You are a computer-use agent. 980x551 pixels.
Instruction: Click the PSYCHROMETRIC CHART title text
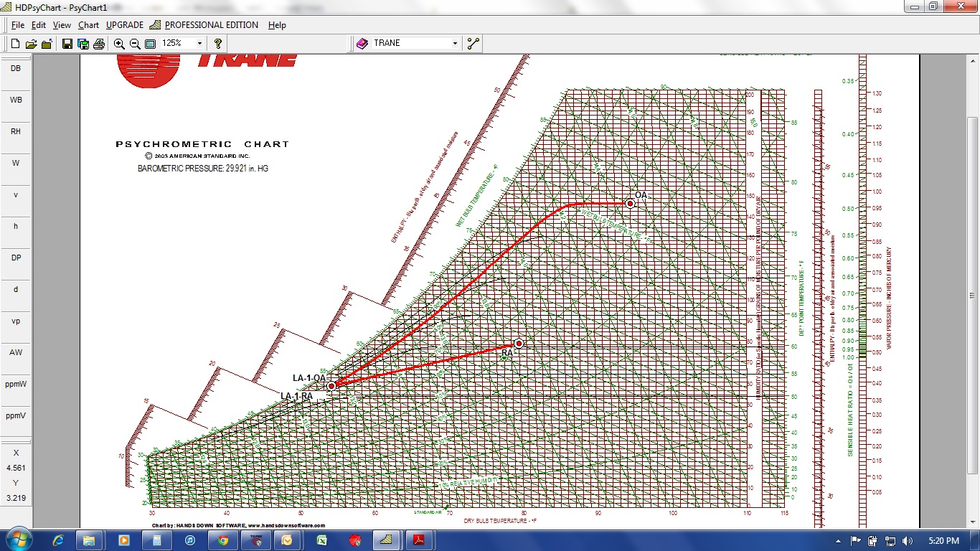click(202, 144)
